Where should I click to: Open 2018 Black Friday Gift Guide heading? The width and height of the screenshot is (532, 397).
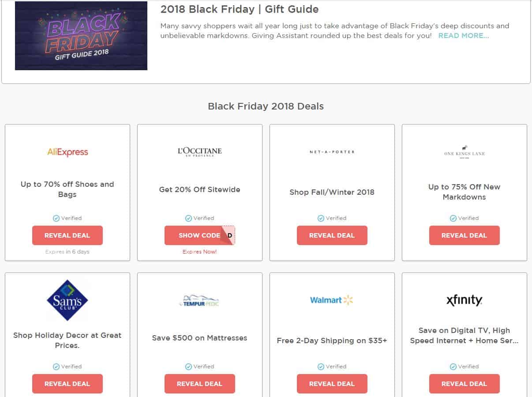coord(240,9)
